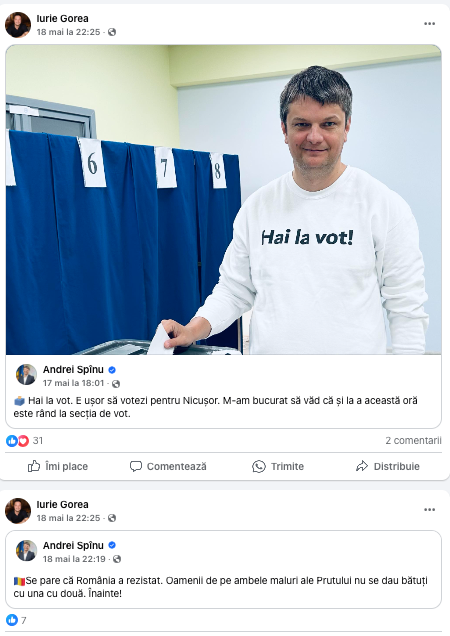Open the 2 comentarii link
450x636 pixels.
413,440
